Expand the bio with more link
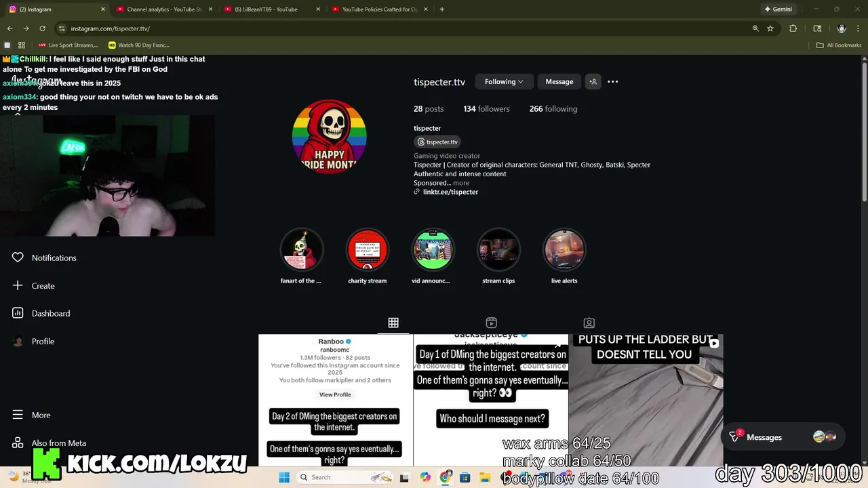This screenshot has height=488, width=868. [461, 183]
